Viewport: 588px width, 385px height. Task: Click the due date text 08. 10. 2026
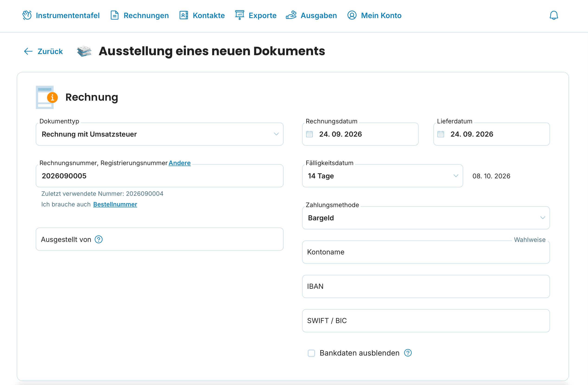pyautogui.click(x=491, y=176)
